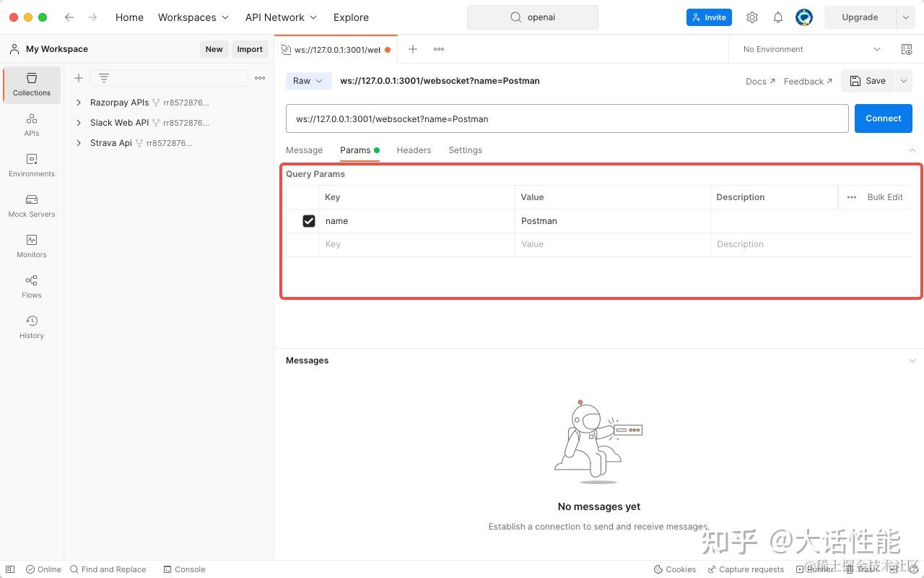Uncheck the name query parameter

coord(309,220)
